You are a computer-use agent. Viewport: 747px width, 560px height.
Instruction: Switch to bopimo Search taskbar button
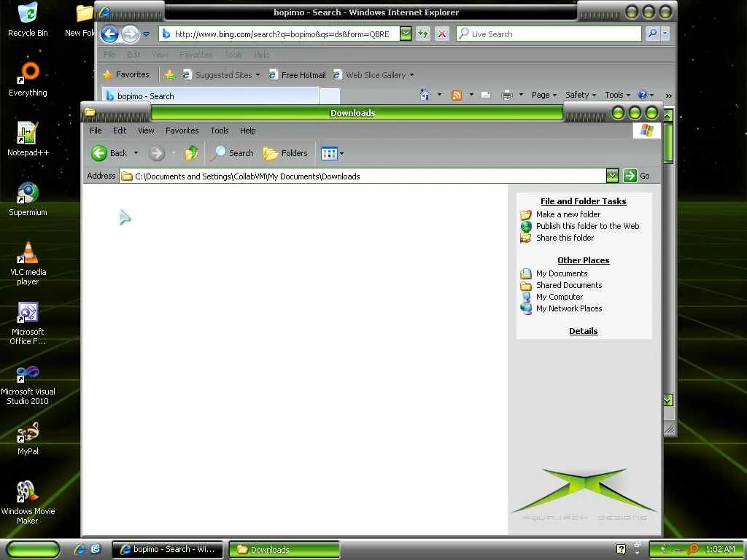pos(167,549)
